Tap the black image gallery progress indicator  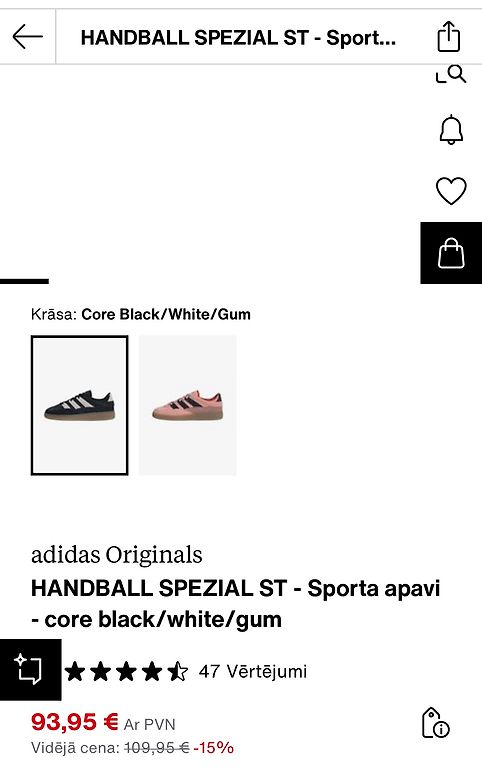point(24,281)
